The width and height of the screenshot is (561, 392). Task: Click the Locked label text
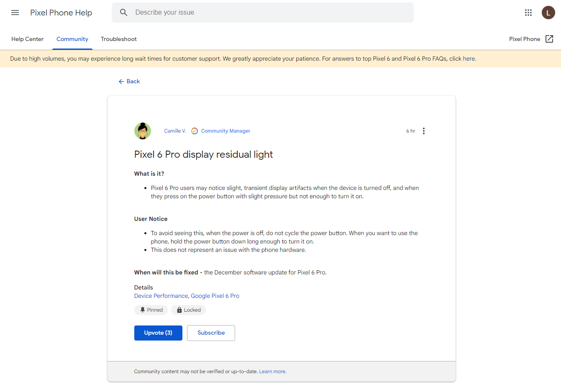(x=192, y=310)
